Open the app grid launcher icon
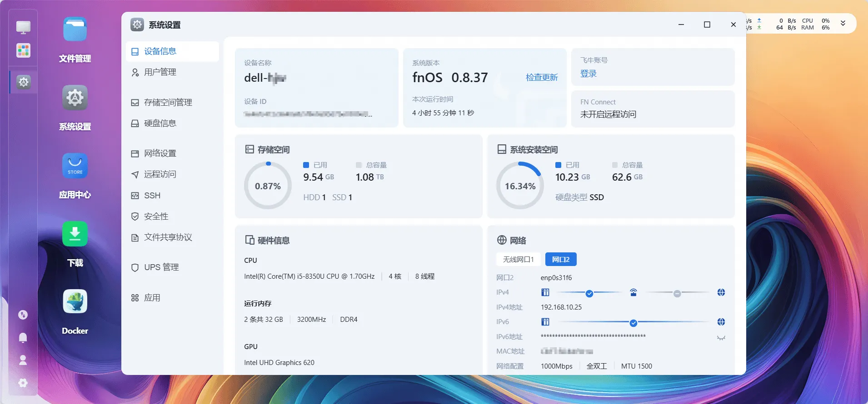This screenshot has width=868, height=404. point(23,50)
